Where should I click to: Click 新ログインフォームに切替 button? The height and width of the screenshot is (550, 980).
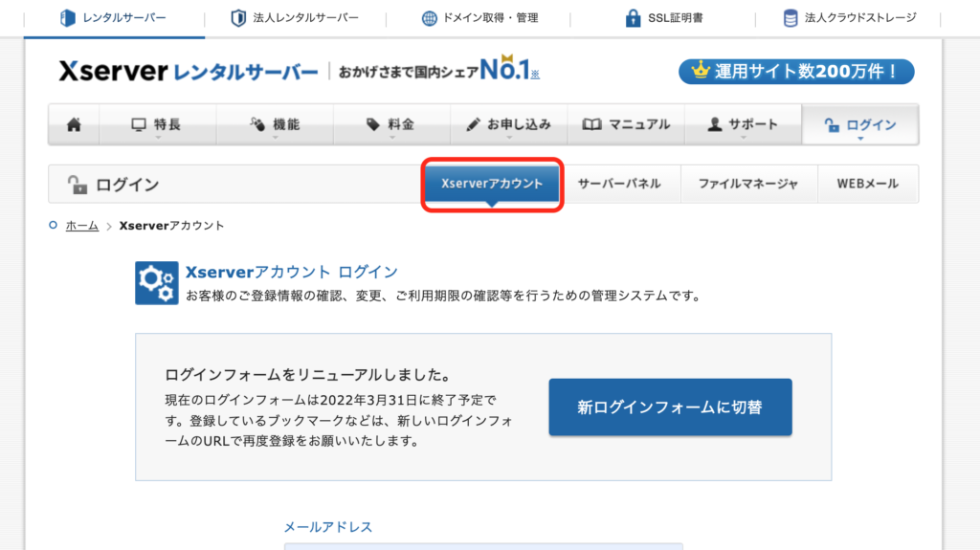click(670, 407)
